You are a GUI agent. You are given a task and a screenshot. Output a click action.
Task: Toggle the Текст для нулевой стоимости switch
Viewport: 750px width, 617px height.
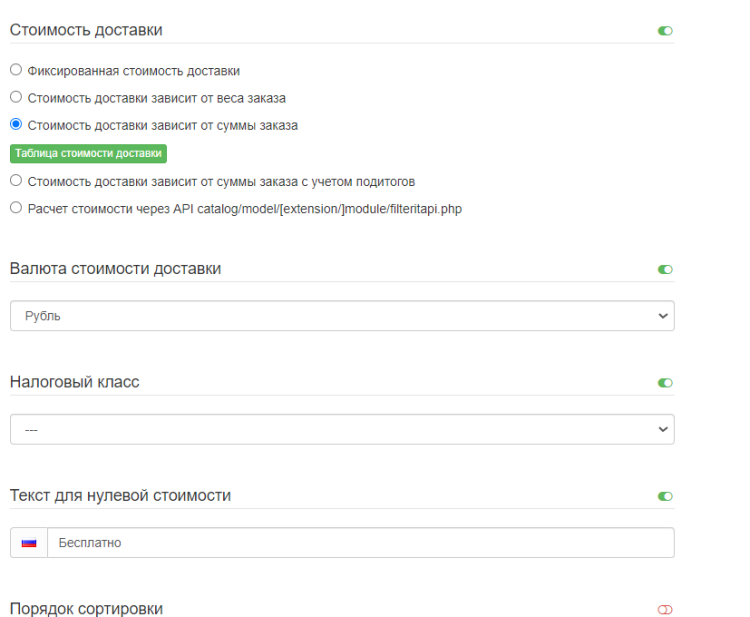pyautogui.click(x=665, y=496)
